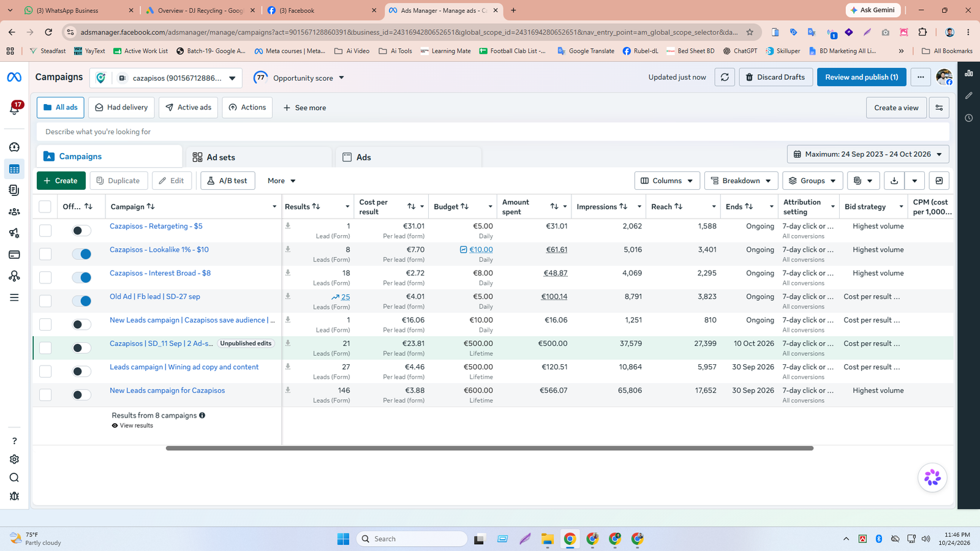Open the edit pencil icon on right rail
Screen dimensions: 980x551
click(x=969, y=96)
